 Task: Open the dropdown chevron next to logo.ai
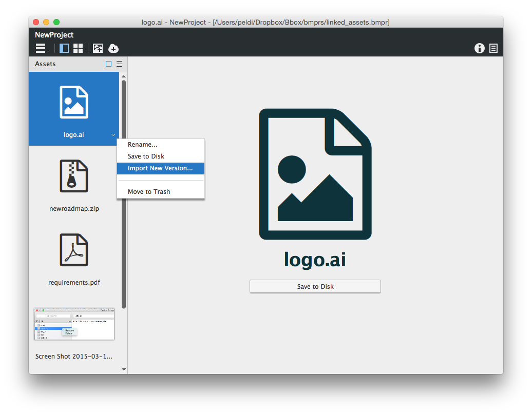coord(113,135)
